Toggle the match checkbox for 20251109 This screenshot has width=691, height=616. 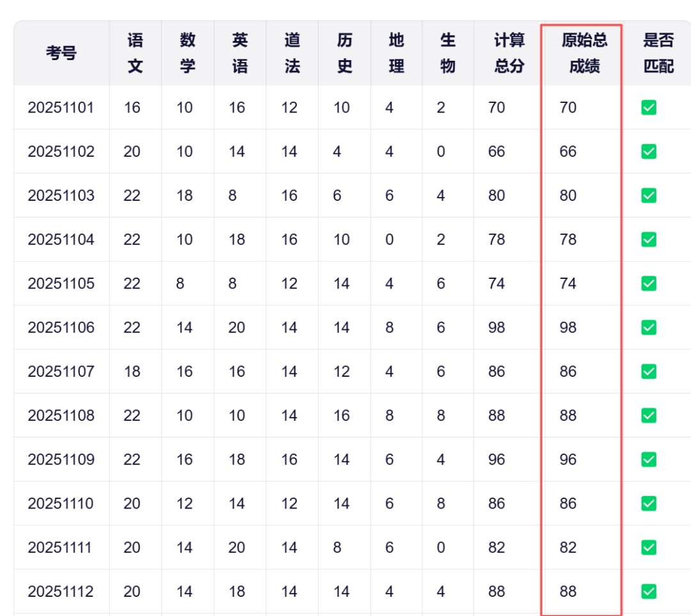tap(649, 459)
